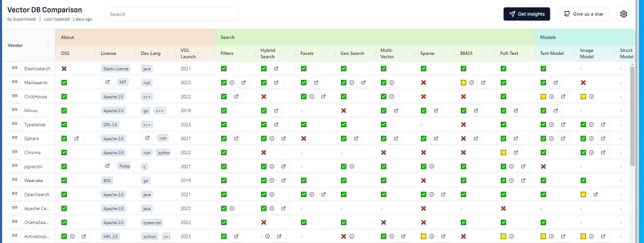The image size is (644, 243).
Task: Click the License column header
Action: click(x=109, y=54)
